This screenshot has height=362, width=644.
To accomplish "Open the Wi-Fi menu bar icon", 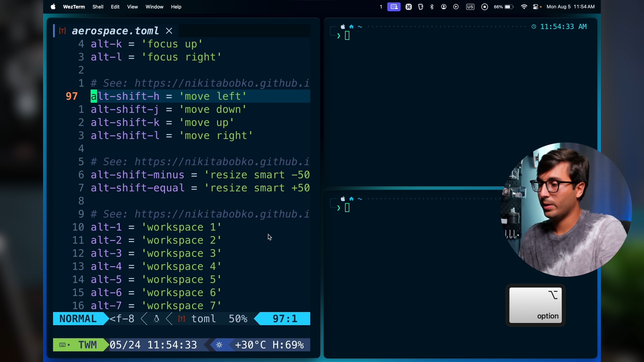I will [524, 7].
